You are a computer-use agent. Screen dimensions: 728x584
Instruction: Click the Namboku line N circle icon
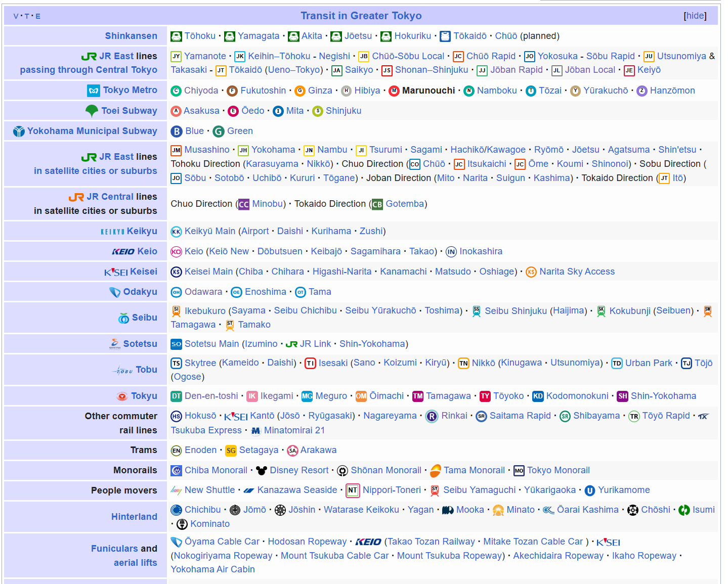pos(469,91)
